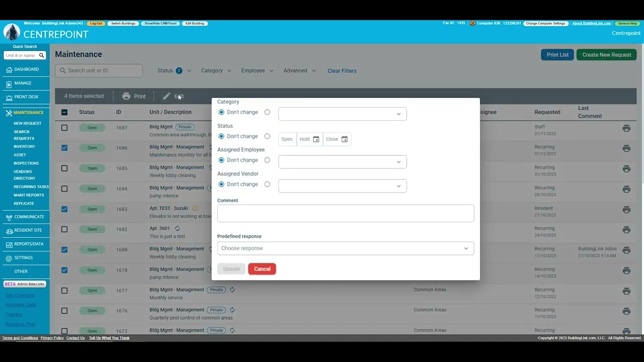644x362 pixels.
Task: Open the Assigned Employee dropdown
Action: [x=342, y=162]
